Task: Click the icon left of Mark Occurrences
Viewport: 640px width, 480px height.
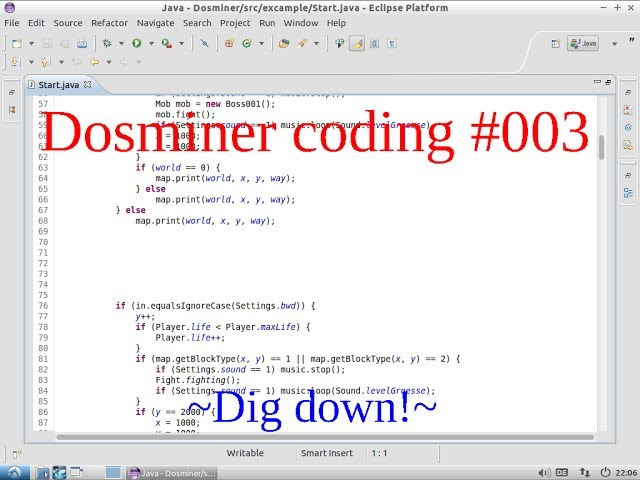Action: [x=340, y=43]
